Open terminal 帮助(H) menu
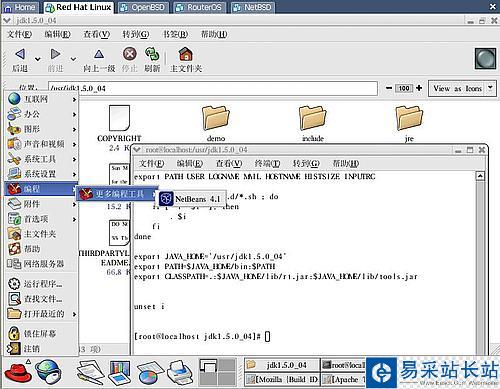 (346, 163)
